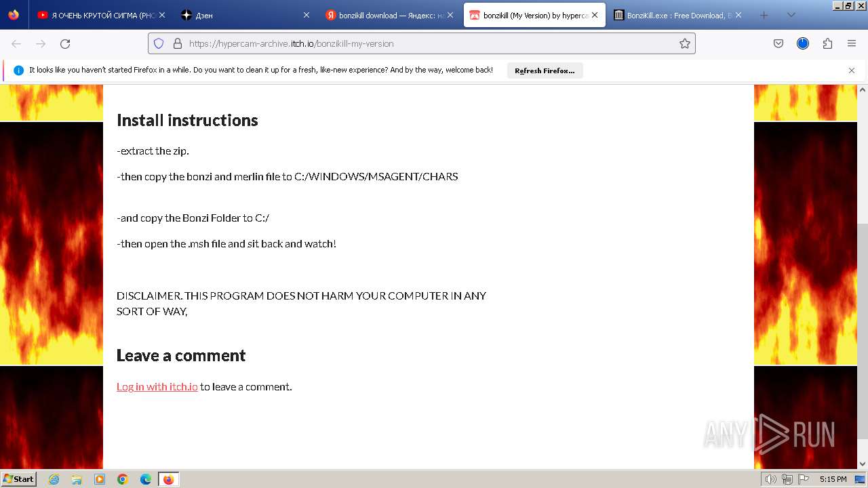Viewport: 868px width, 488px height.
Task: Open Firefox application menu
Action: [852, 43]
